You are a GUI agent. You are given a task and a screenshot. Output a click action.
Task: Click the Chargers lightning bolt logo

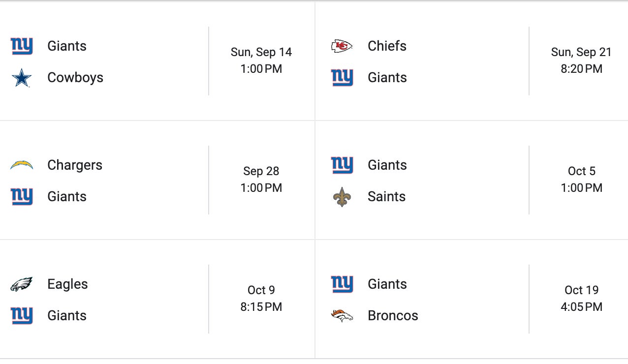22,165
